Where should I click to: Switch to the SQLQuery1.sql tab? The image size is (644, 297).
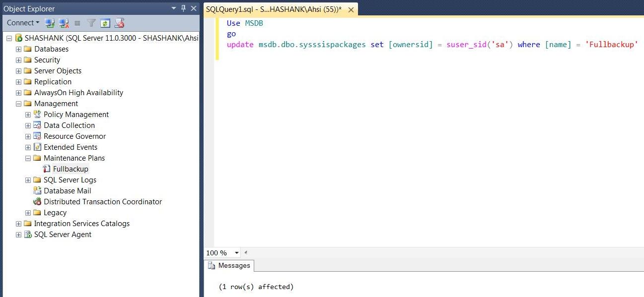click(x=274, y=9)
